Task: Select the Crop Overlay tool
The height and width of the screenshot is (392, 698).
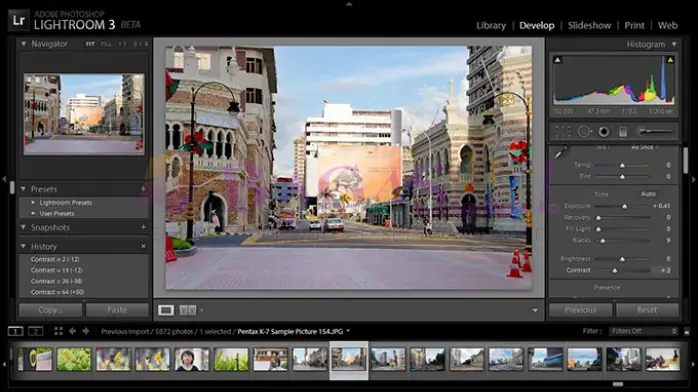Action: click(x=563, y=131)
